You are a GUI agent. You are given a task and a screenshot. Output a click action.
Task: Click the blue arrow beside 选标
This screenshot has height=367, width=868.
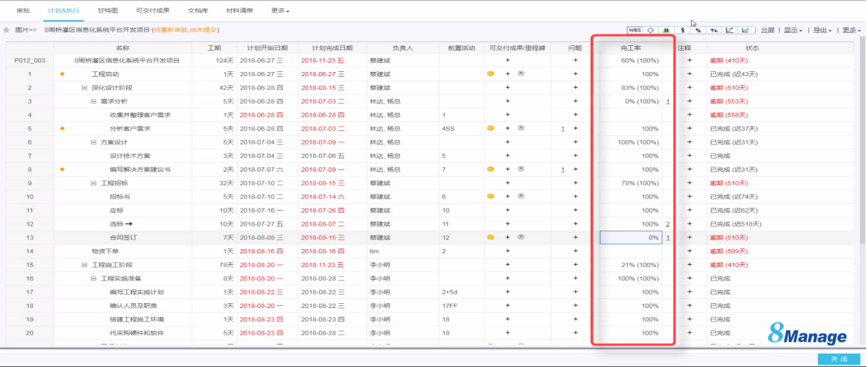point(129,224)
